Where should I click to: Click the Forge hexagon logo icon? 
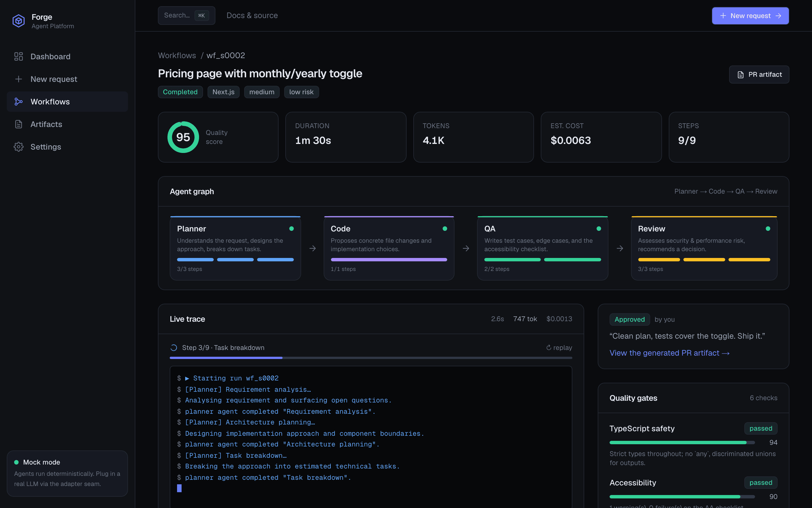tap(18, 21)
